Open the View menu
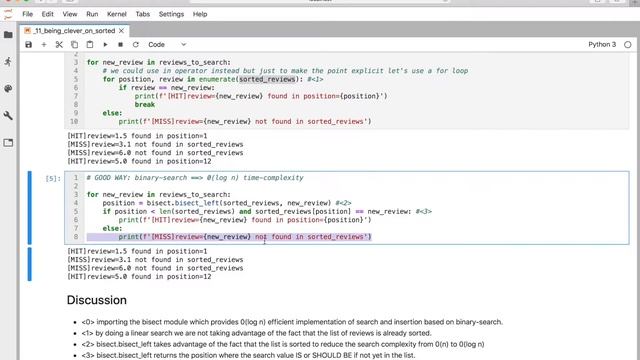 point(70,14)
